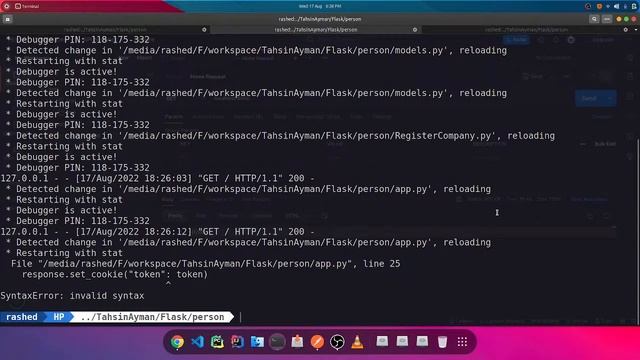Switch to the first terminal tab
Image resolution: width=640 pixels, height=360 pixels.
pos(105,30)
